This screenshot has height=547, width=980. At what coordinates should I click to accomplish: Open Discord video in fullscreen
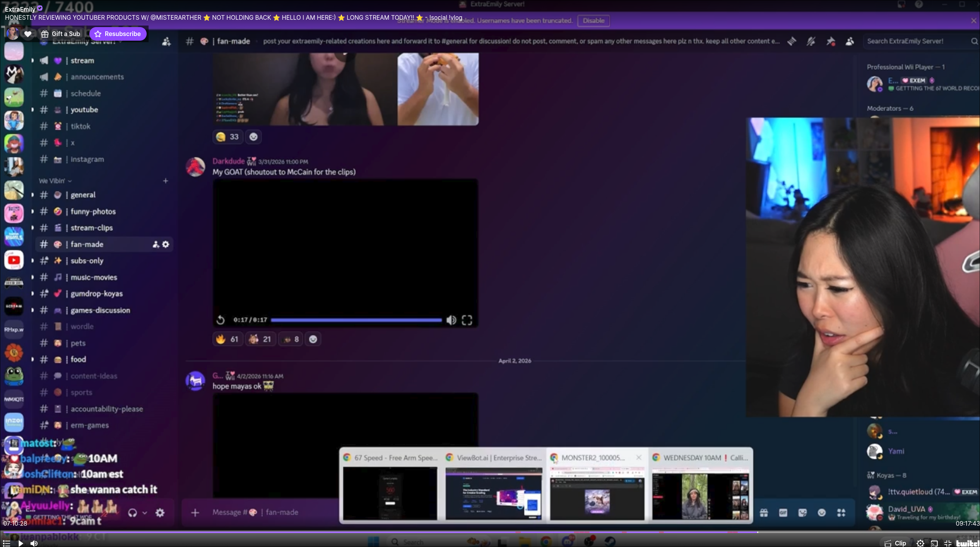(467, 320)
